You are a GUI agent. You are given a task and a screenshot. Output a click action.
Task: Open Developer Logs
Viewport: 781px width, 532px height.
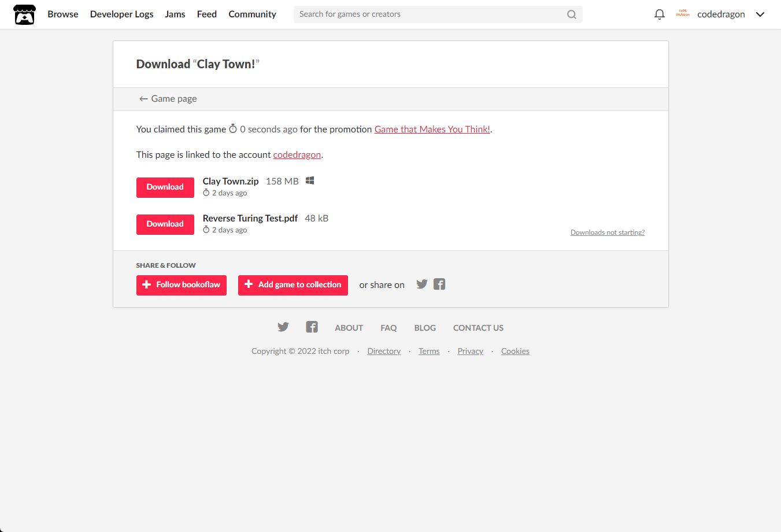tap(122, 14)
